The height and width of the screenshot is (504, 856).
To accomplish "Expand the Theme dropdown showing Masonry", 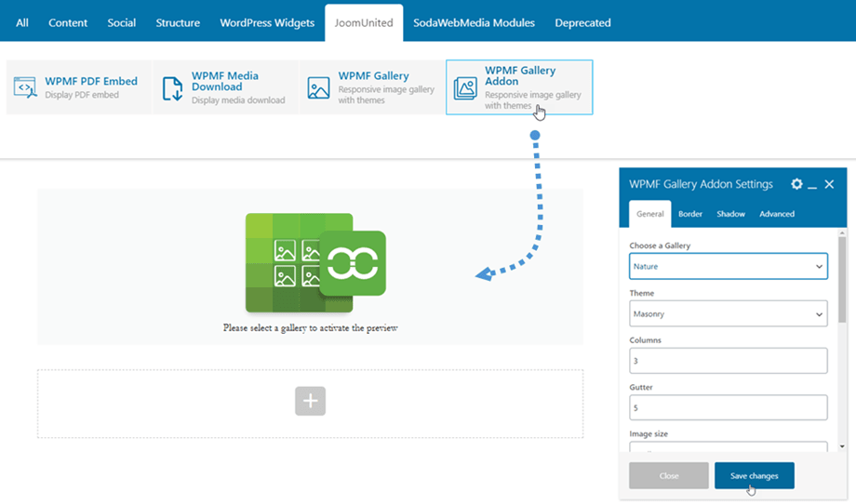I will click(729, 313).
